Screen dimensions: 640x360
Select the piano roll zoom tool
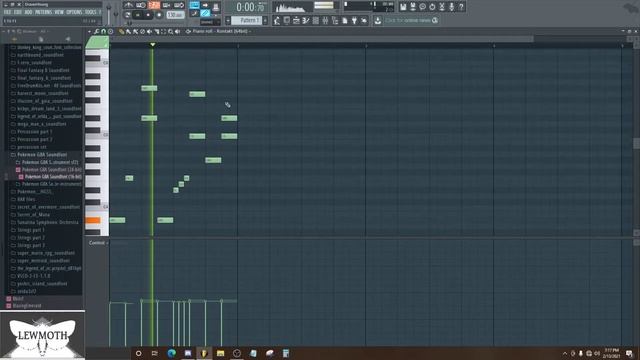tap(171, 31)
